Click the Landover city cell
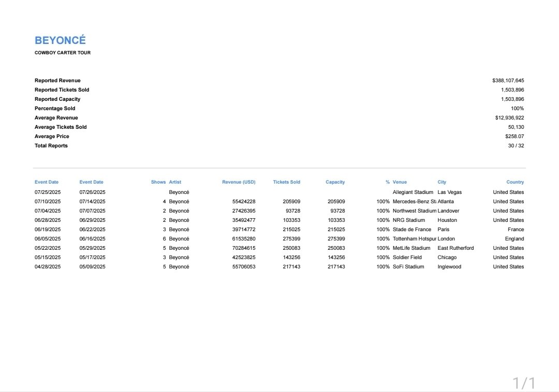This screenshot has width=559, height=392. tap(448, 211)
